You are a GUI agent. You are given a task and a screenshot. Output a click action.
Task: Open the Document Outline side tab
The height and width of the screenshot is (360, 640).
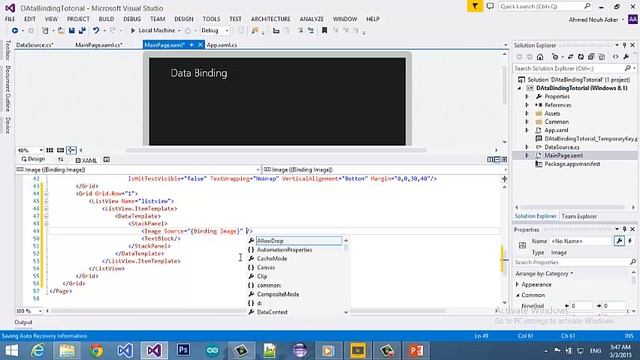click(x=7, y=89)
